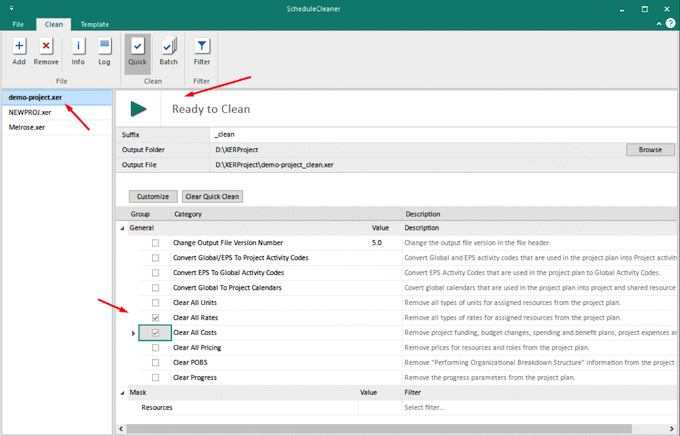Uncheck the Clear All Costs checkbox
This screenshot has width=680, height=436.
(x=155, y=333)
